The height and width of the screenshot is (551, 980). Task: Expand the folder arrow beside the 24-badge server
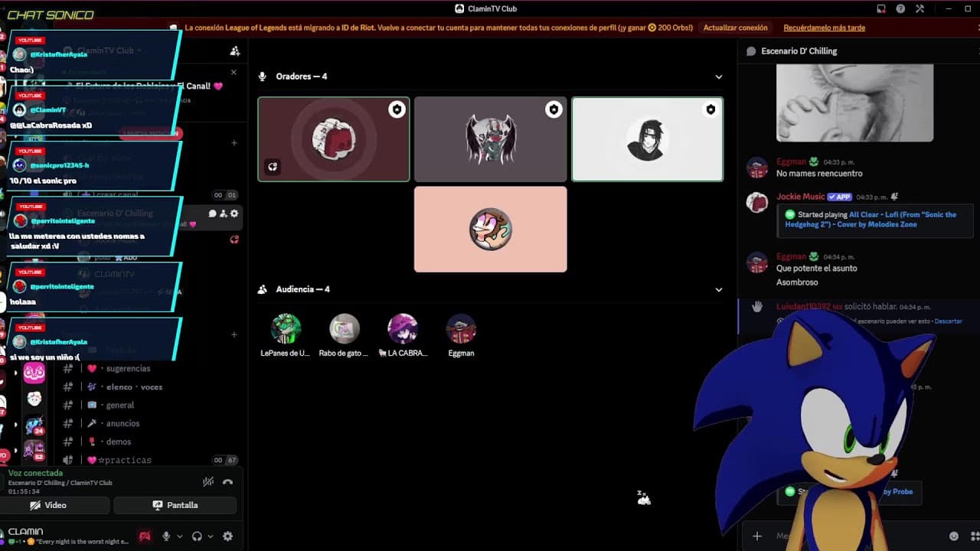[15, 425]
